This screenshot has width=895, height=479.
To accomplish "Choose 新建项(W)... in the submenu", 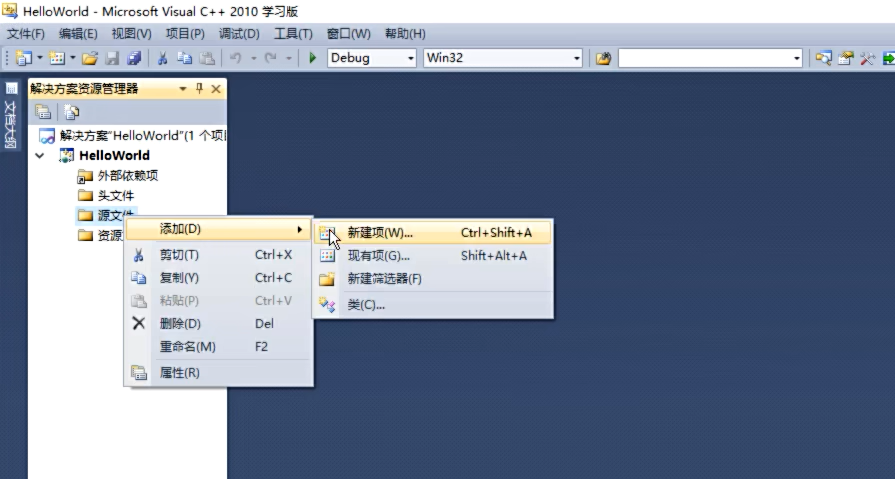I will pyautogui.click(x=433, y=233).
